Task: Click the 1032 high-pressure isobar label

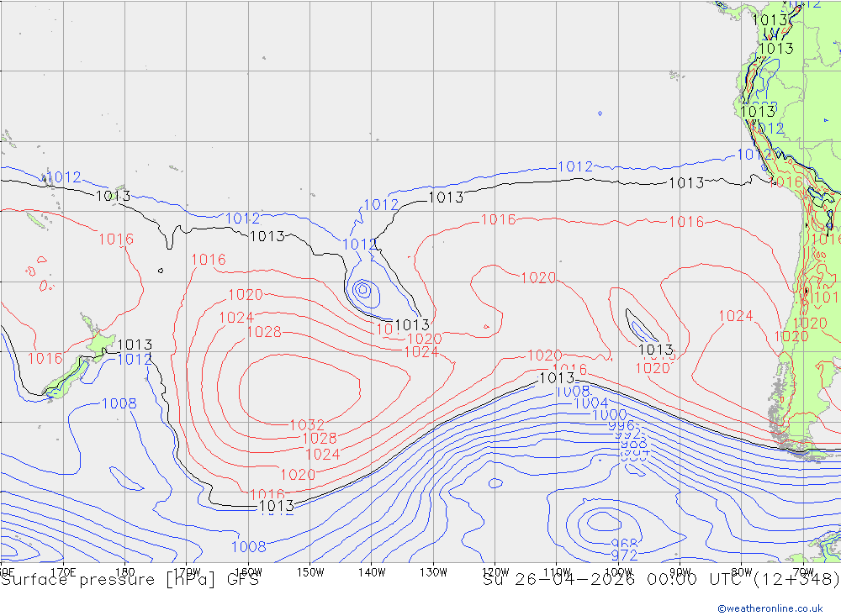Action: pos(307,425)
